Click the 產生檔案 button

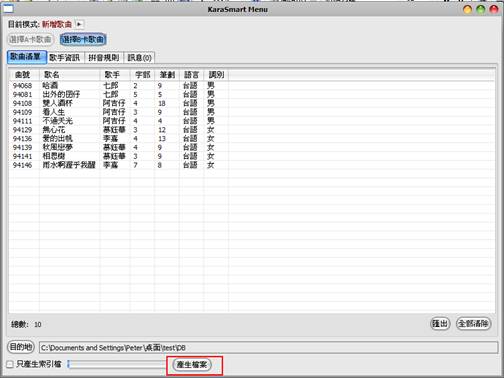[192, 365]
